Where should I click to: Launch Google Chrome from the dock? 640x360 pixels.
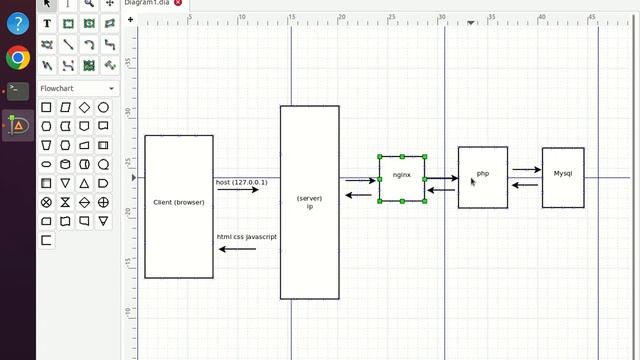(x=18, y=58)
